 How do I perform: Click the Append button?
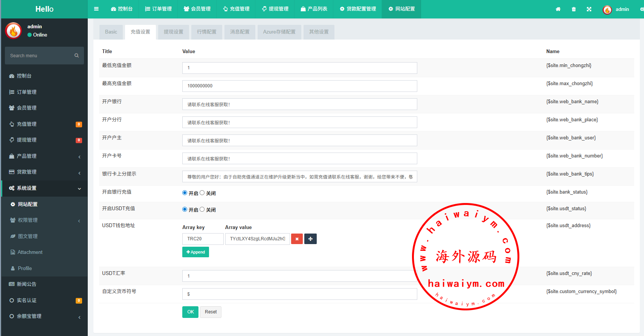pos(195,252)
